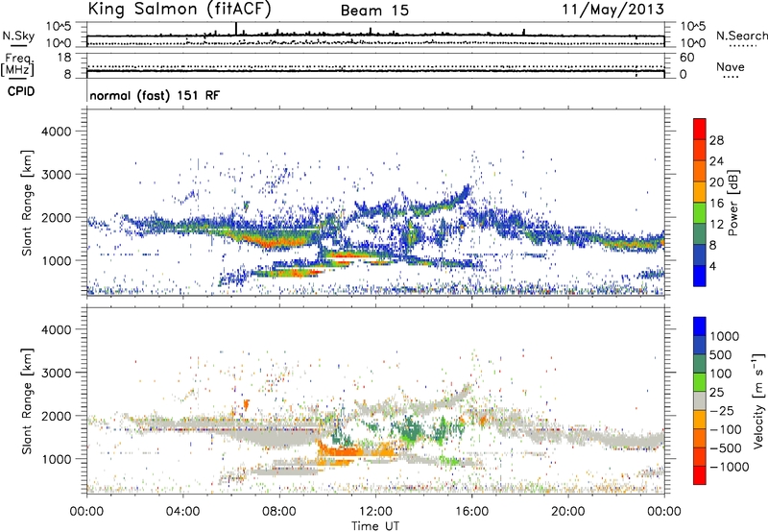Click the '3000' tick on the velocity panel axis
This screenshot has height=532, width=768.
point(56,373)
